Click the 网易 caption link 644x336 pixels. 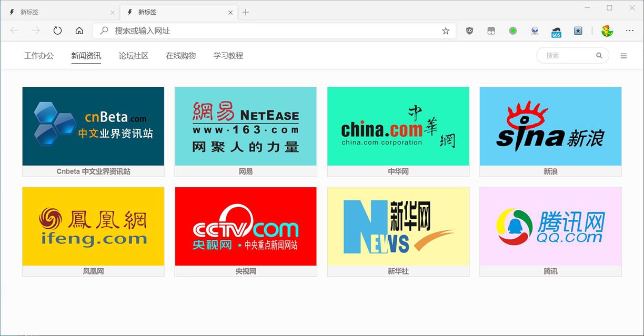[x=246, y=171]
